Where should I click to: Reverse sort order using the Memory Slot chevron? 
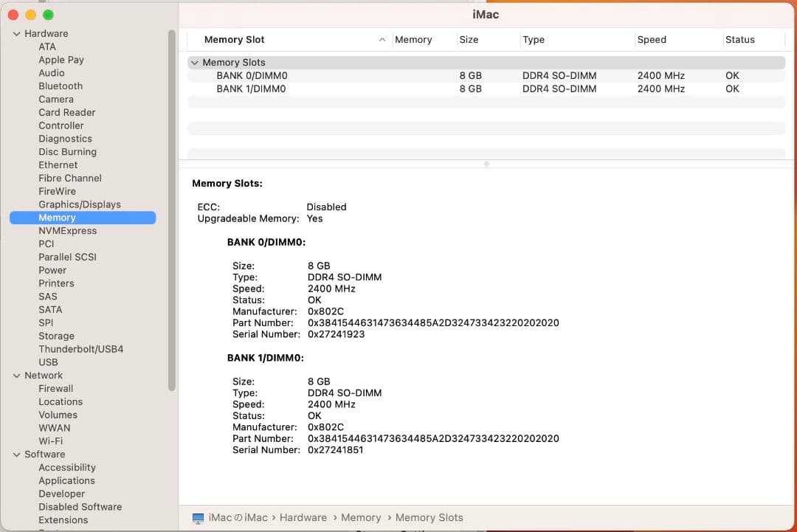coord(382,39)
